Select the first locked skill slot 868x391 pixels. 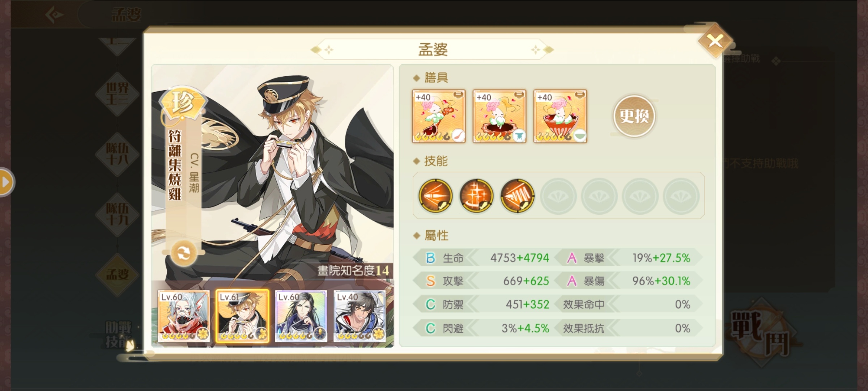click(x=558, y=196)
